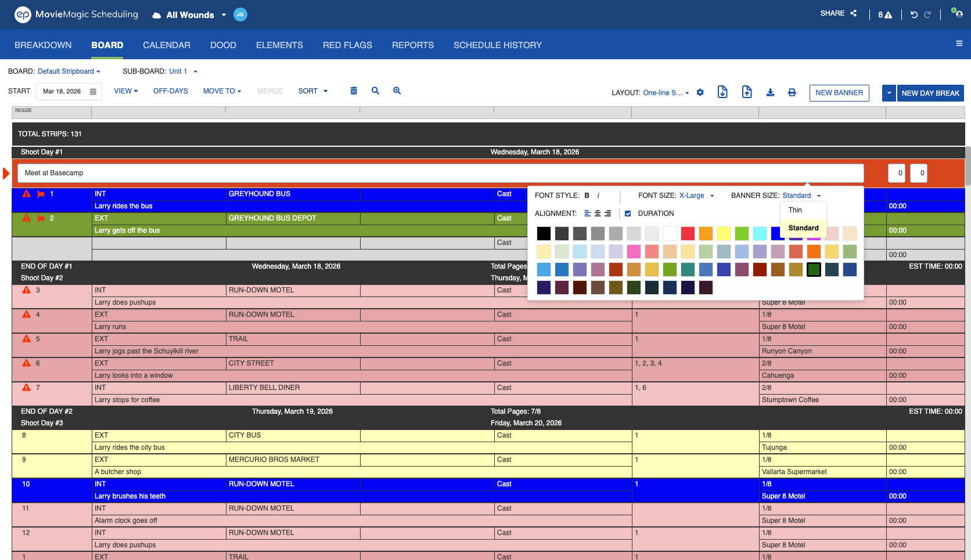Click the Share icon in header

pyautogui.click(x=854, y=13)
